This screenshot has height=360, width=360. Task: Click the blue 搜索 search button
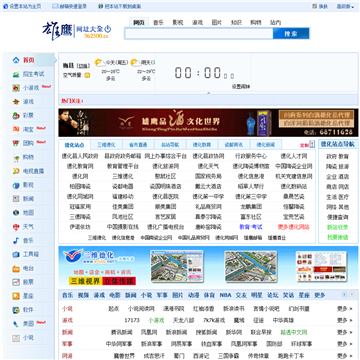291,34
